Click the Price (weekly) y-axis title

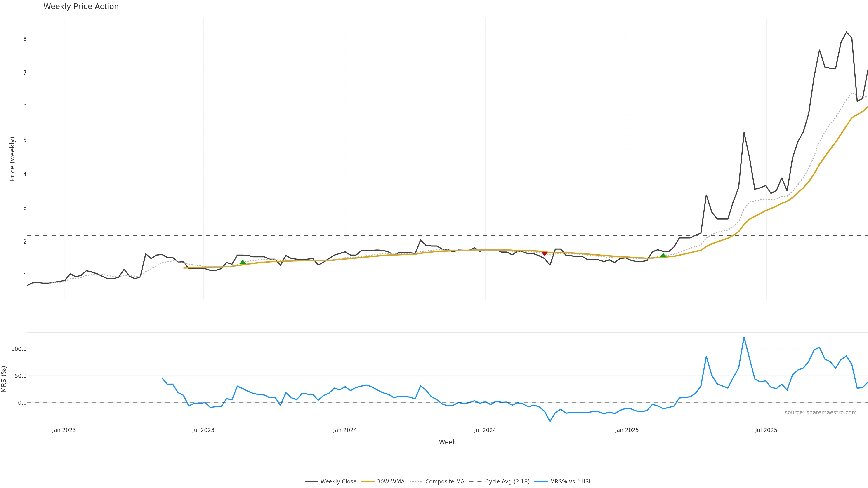coord(12,159)
